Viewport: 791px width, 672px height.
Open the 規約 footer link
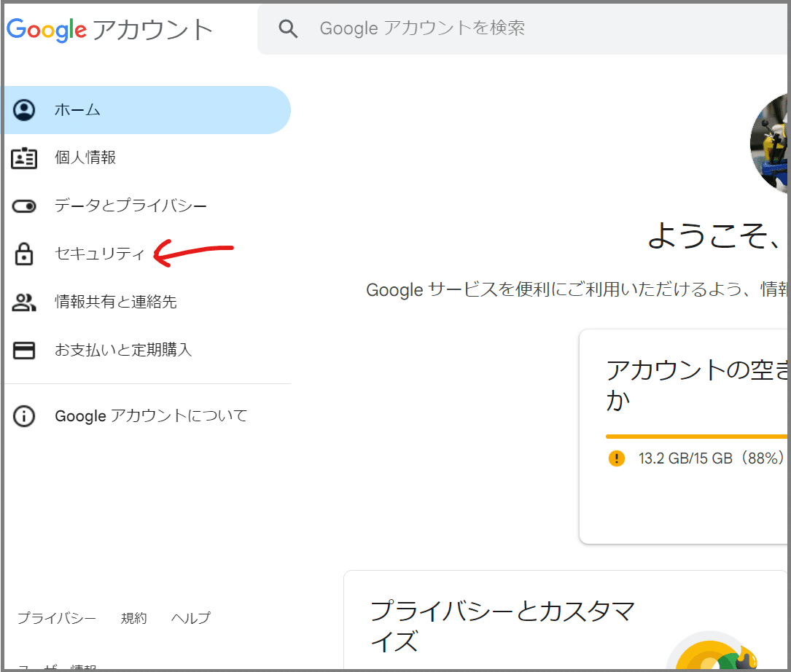point(133,618)
